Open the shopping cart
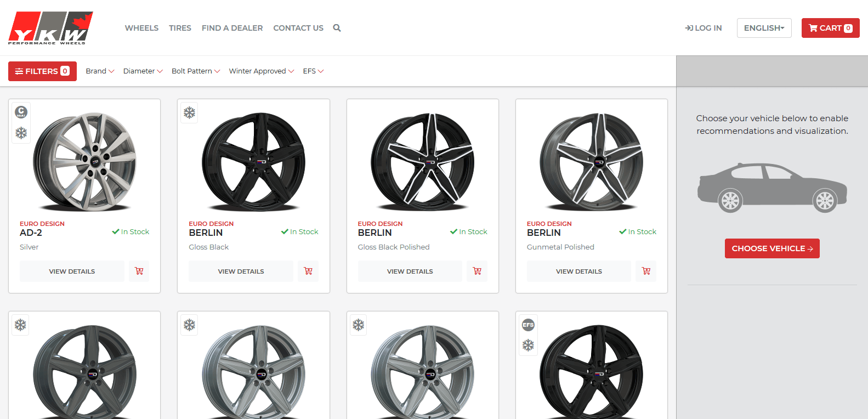Viewport: 868px width, 419px height. click(830, 28)
